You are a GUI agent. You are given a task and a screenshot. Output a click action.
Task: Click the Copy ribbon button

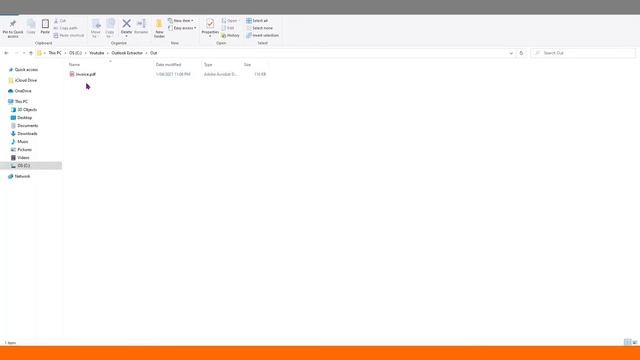(x=31, y=27)
